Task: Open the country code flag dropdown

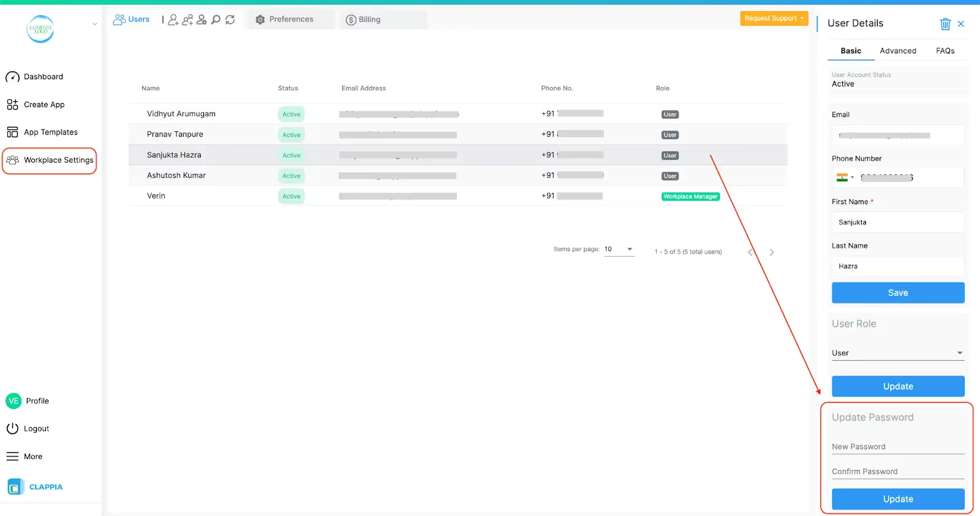Action: click(x=845, y=178)
